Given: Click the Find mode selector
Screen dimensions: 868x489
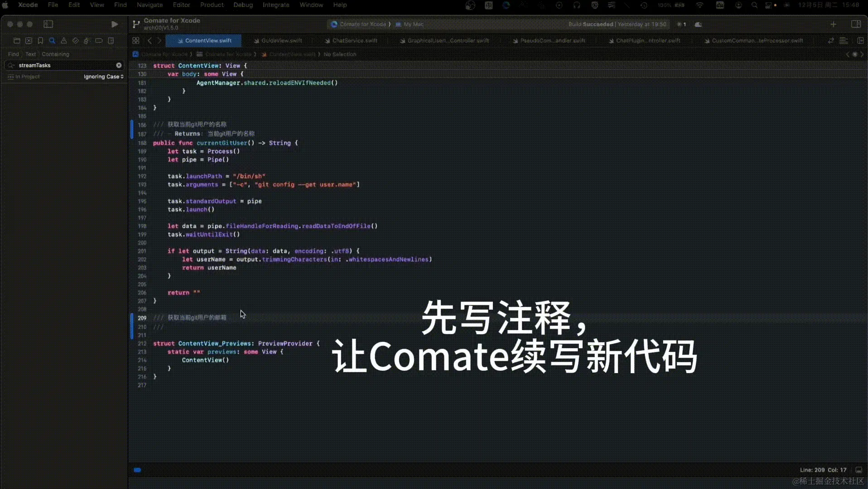Looking at the screenshot, I should pyautogui.click(x=14, y=54).
